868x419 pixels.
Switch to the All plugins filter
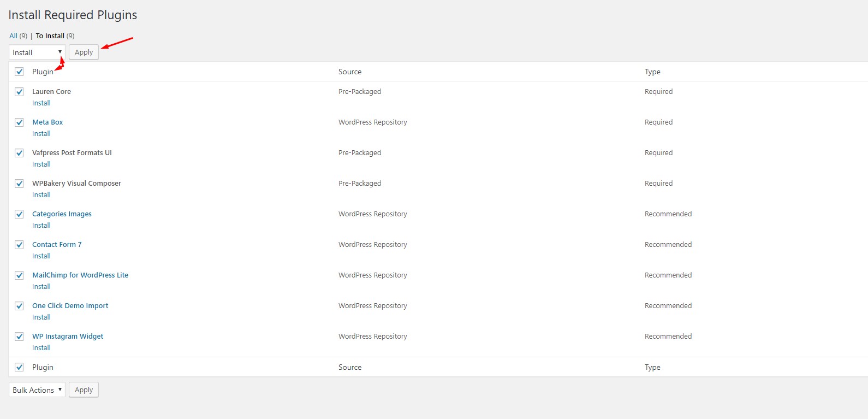[13, 36]
